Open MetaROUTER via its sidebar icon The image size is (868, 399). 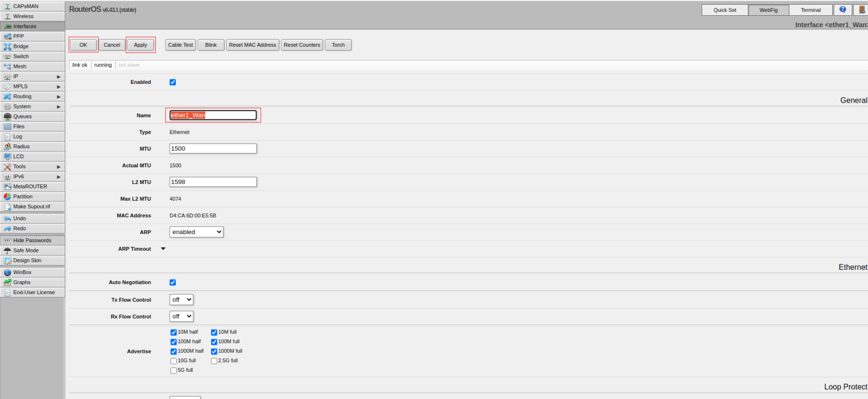pyautogui.click(x=8, y=187)
